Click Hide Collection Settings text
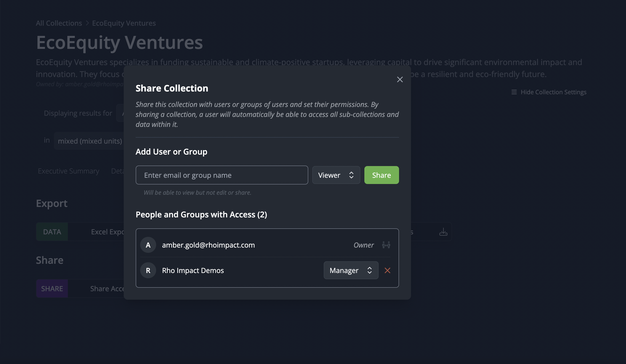 [553, 92]
